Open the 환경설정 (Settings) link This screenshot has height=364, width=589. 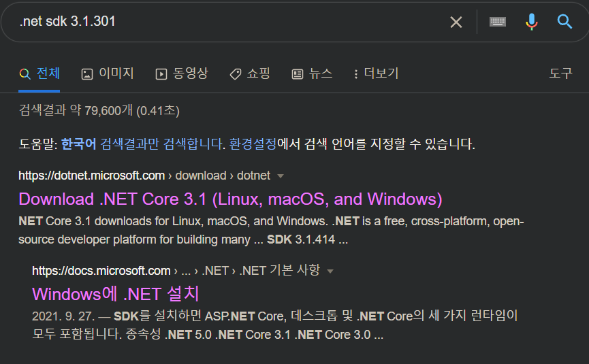coord(253,144)
